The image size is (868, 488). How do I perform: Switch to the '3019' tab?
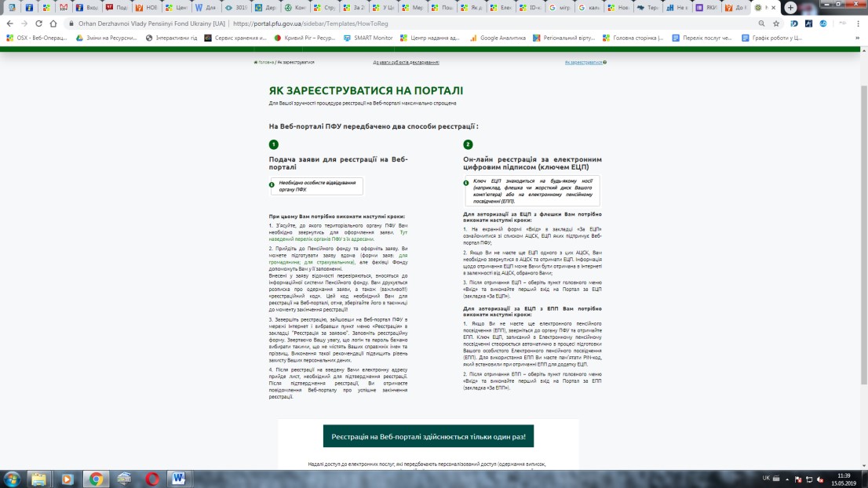point(236,8)
